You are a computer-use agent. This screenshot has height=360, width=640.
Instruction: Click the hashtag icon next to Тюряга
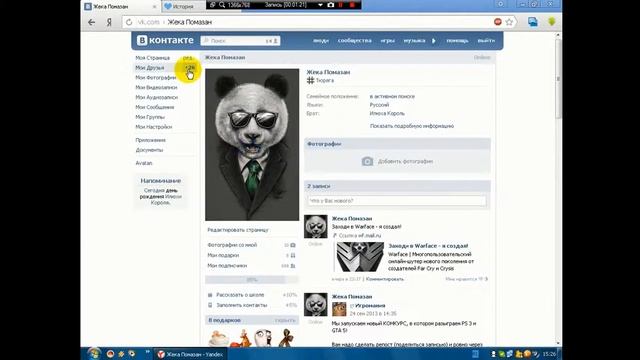coord(310,80)
